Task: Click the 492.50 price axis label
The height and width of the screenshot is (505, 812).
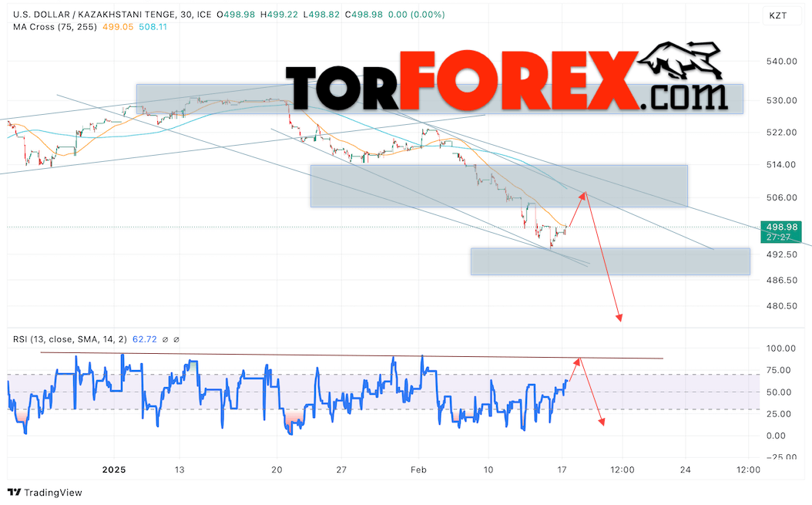Action: [x=781, y=254]
